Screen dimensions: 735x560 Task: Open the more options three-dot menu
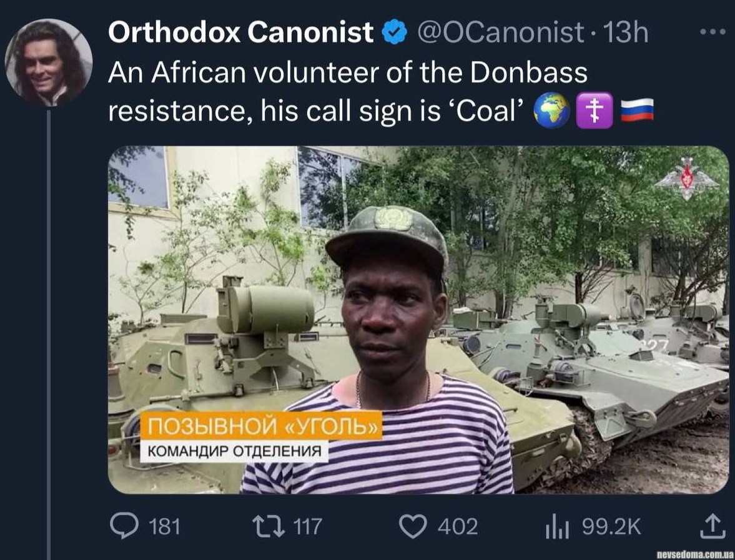713,32
